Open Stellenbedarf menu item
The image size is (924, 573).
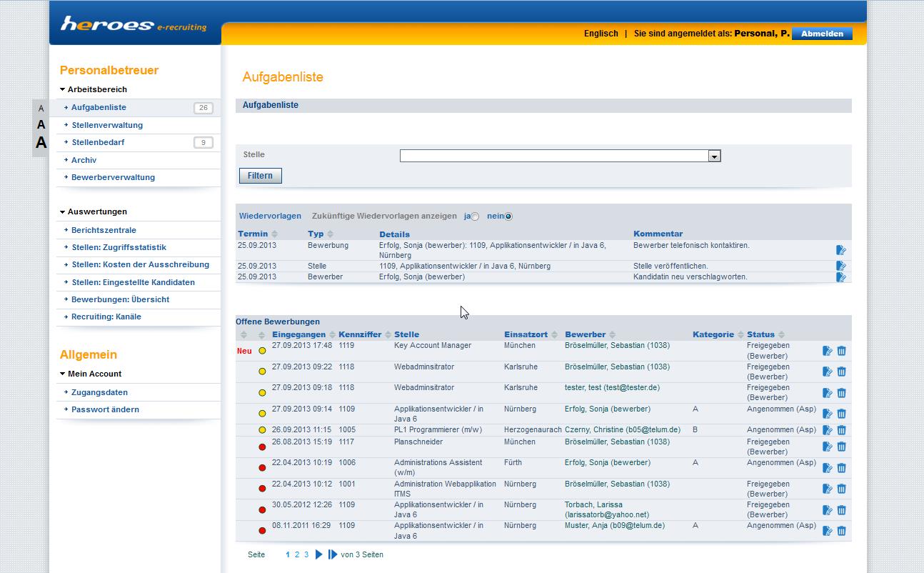98,142
